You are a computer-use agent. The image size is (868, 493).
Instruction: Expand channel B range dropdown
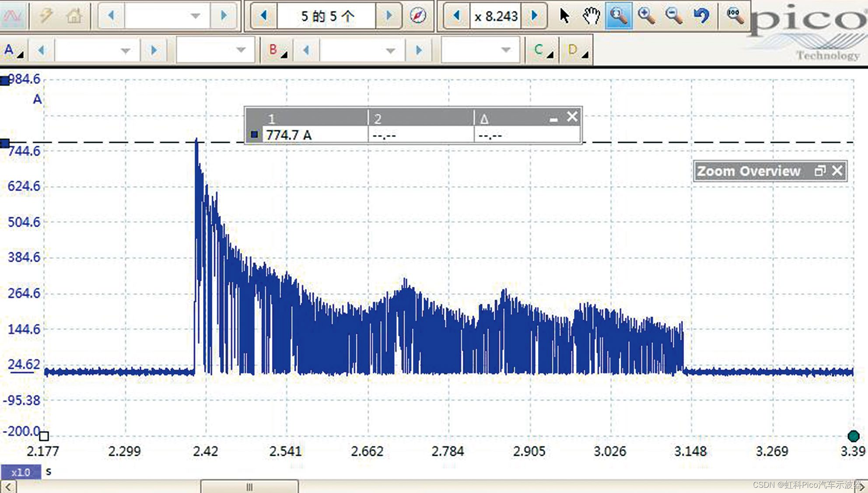(390, 51)
